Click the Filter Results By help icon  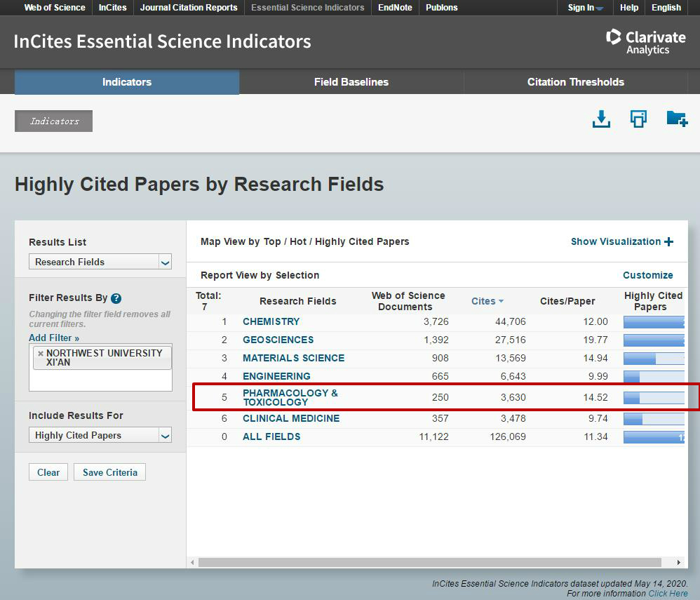click(116, 298)
